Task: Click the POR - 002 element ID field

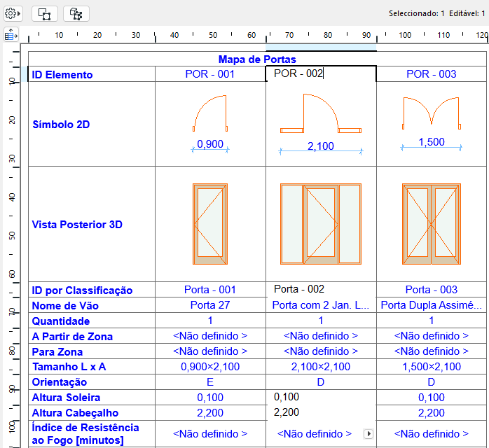Action: (321, 73)
